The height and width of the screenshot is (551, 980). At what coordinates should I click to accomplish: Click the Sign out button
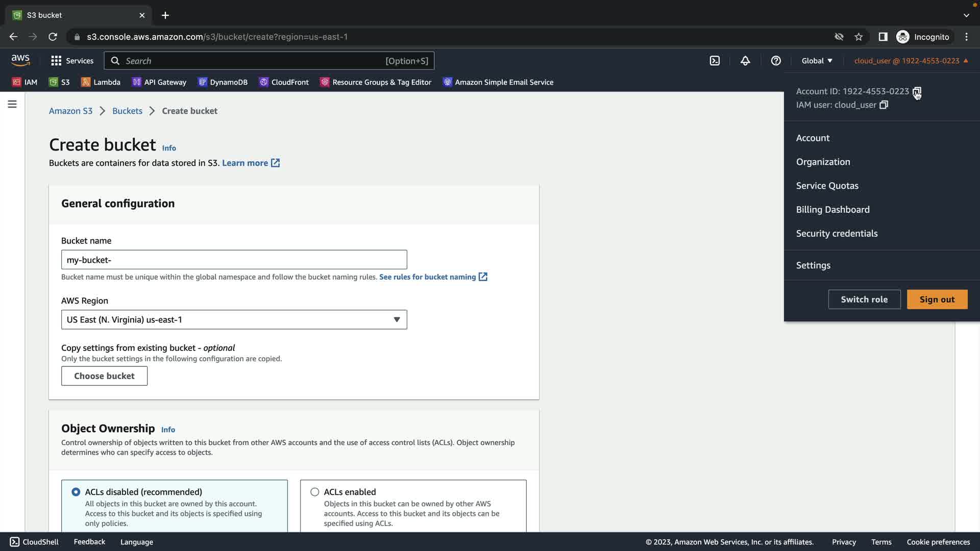tap(937, 299)
